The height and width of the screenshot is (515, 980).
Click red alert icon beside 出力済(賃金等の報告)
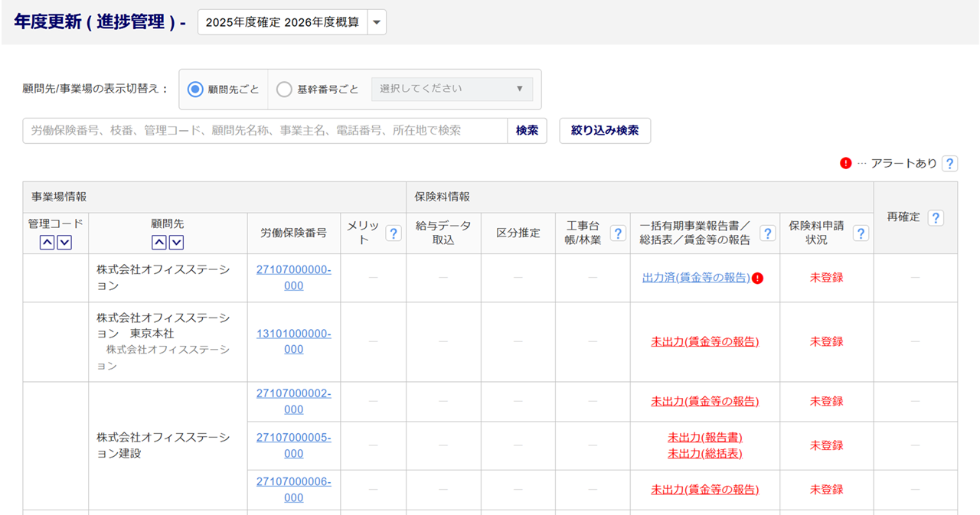pyautogui.click(x=758, y=279)
